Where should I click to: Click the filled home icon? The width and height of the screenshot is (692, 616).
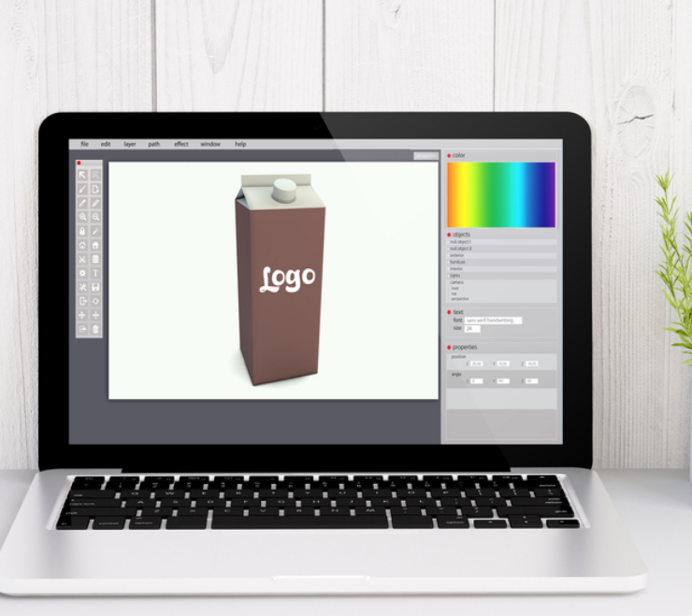tap(95, 245)
